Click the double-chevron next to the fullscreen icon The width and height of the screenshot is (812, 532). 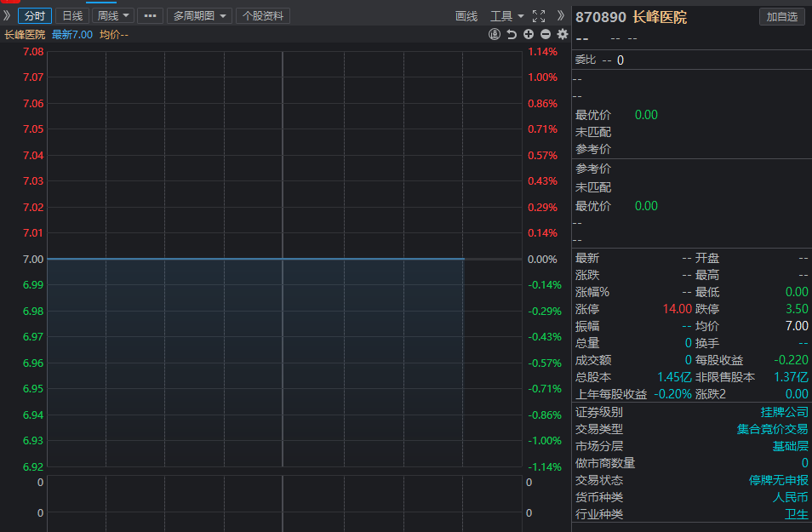pos(561,16)
